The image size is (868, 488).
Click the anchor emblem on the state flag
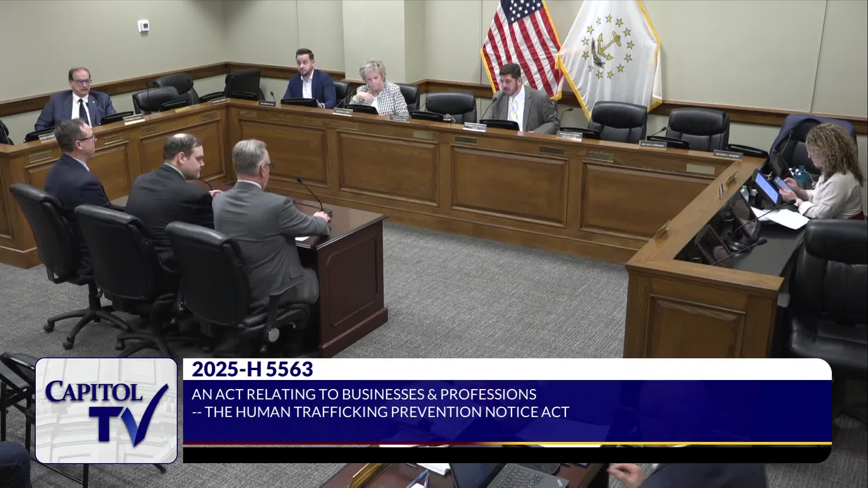(607, 45)
